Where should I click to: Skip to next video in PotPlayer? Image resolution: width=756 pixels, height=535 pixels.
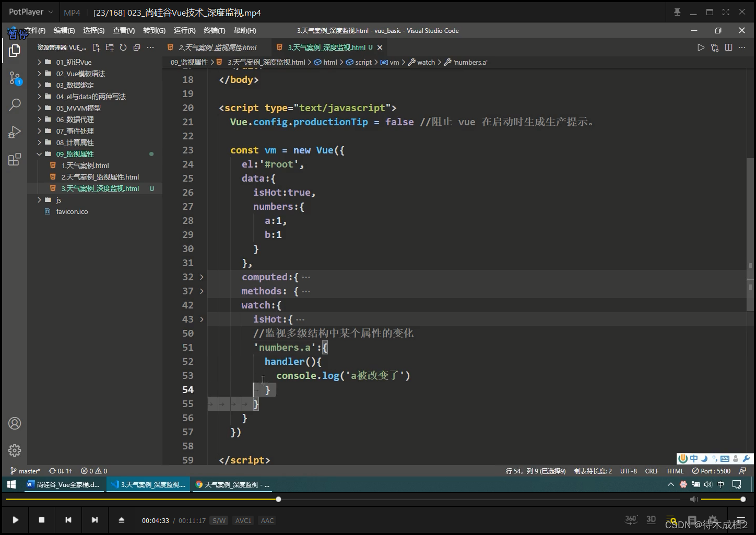pyautogui.click(x=95, y=520)
